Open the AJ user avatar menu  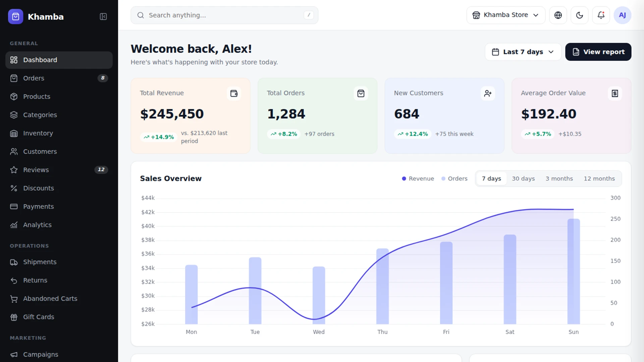coord(623,15)
